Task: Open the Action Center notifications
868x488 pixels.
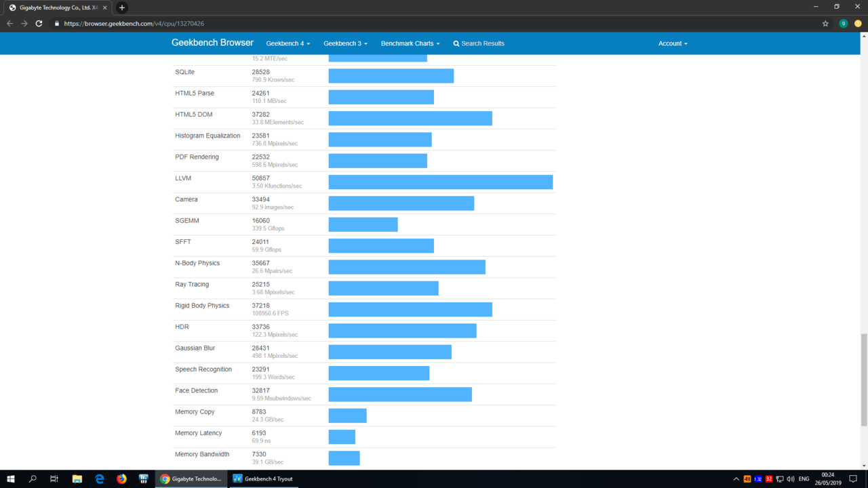Action: pyautogui.click(x=853, y=479)
